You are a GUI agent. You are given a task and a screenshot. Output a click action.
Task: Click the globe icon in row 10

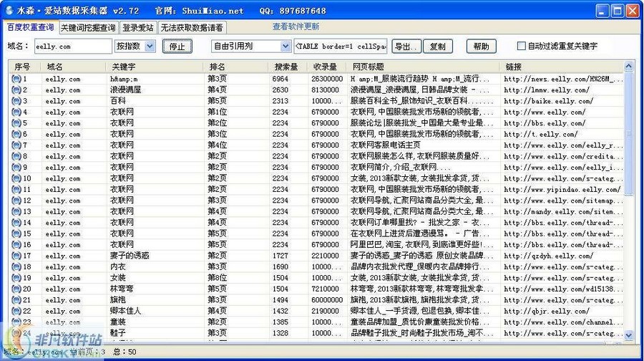pyautogui.click(x=16, y=179)
